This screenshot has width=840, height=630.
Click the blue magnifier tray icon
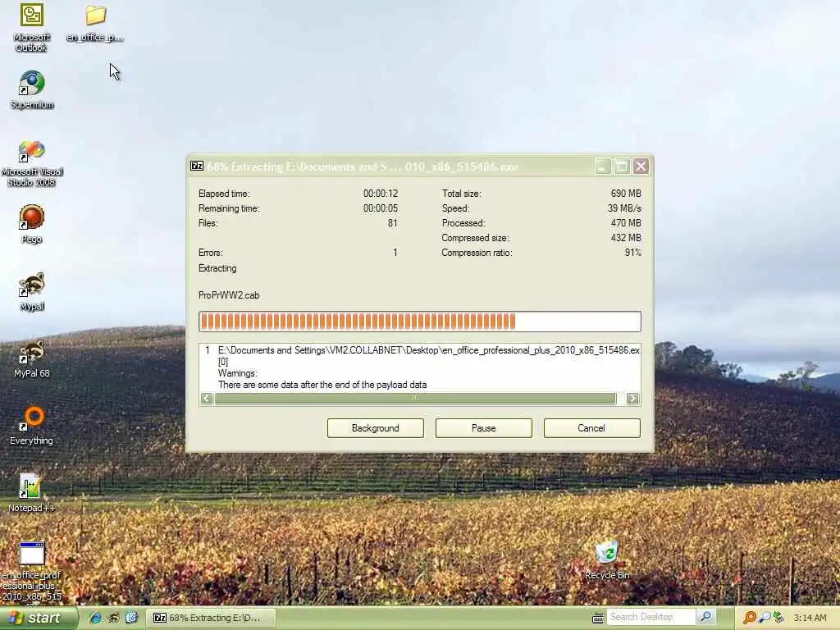765,618
